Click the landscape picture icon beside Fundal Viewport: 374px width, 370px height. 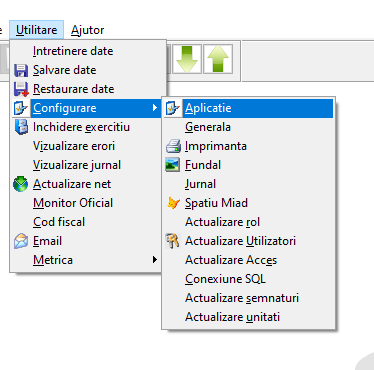173,165
